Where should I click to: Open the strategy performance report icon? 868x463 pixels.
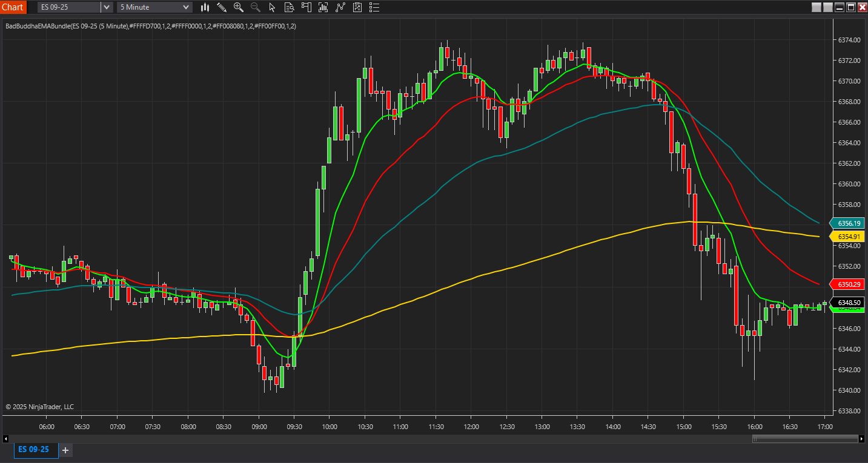[357, 7]
